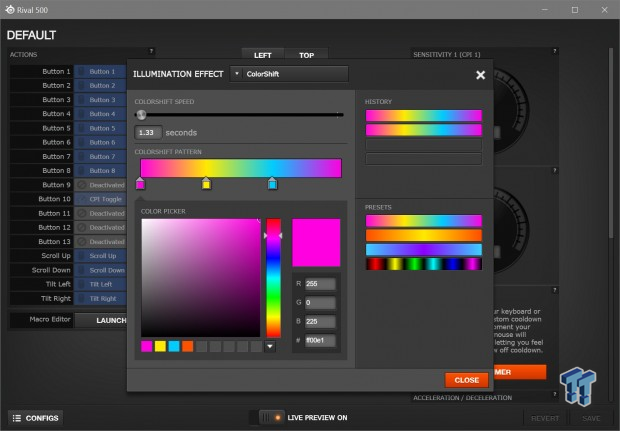Select Tilt Left action assignment

coord(100,284)
